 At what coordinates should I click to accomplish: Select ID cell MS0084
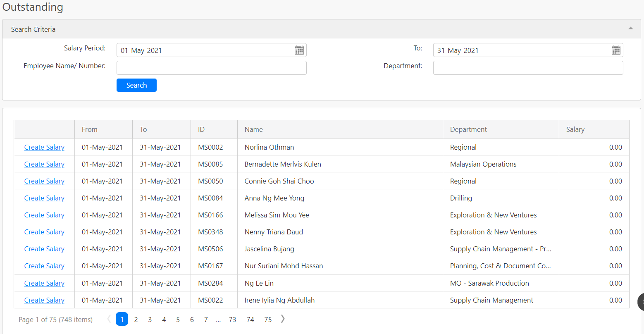click(214, 198)
